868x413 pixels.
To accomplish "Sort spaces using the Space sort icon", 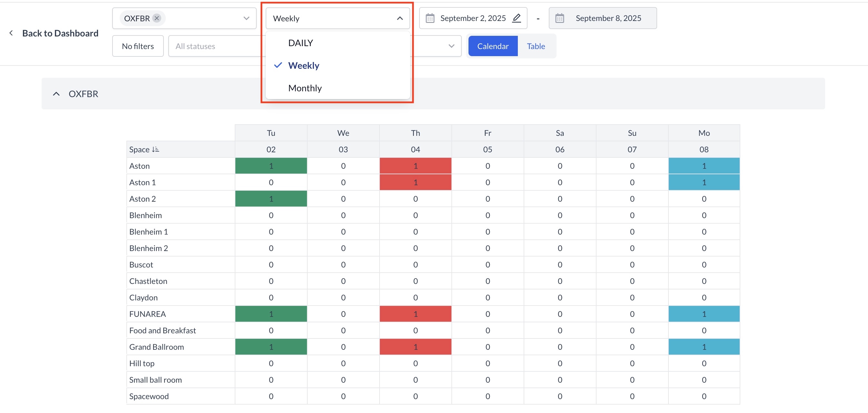I will point(155,149).
